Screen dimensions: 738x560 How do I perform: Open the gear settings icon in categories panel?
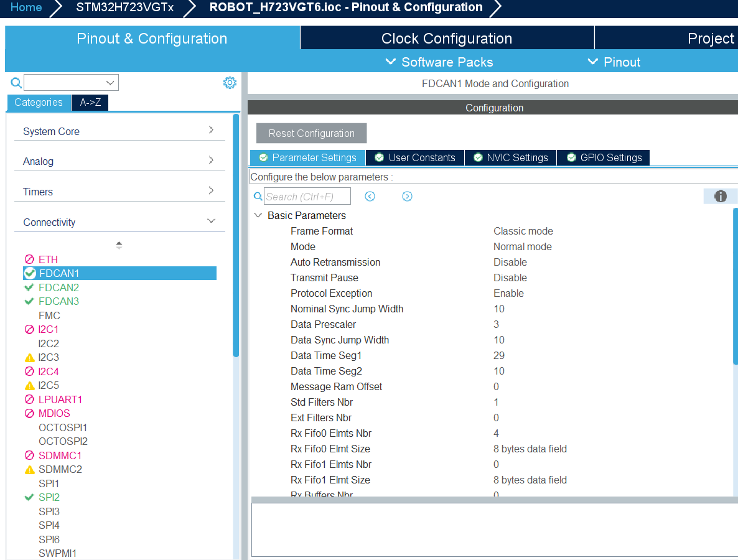(x=230, y=83)
